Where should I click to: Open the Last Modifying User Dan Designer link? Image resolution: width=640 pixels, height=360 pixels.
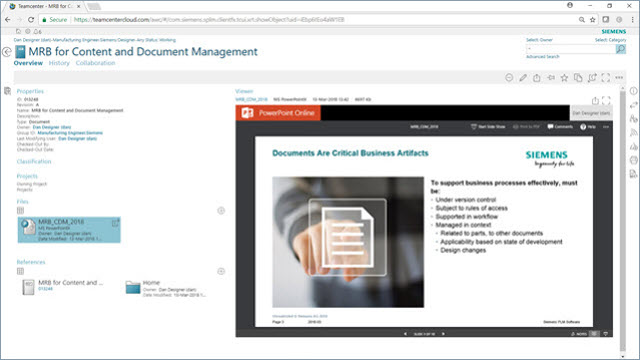point(78,139)
